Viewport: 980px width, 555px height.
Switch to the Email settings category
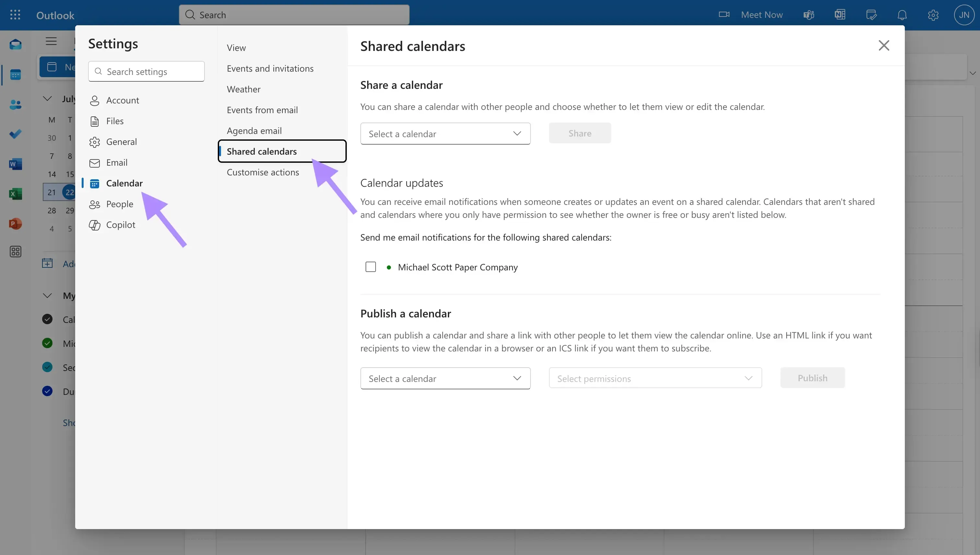point(117,162)
